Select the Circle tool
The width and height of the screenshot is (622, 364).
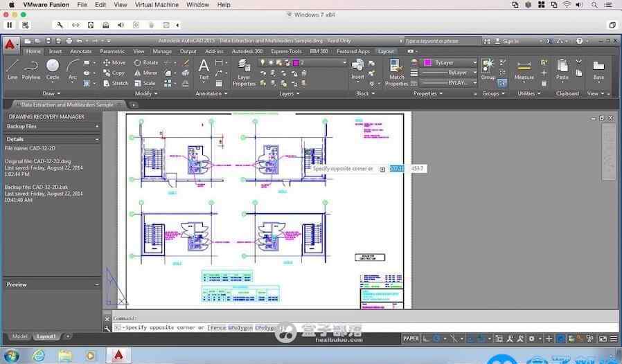coord(53,70)
